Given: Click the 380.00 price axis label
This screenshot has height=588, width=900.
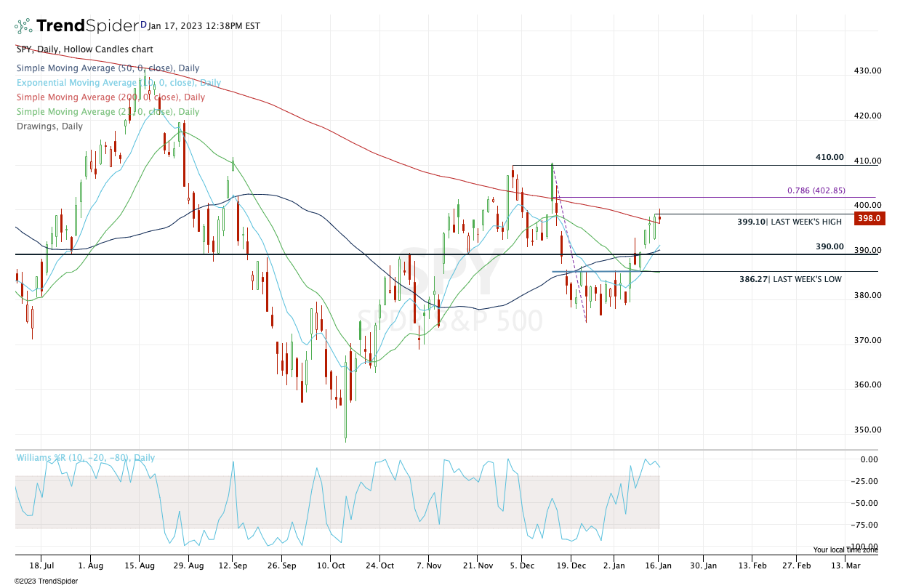Looking at the screenshot, I should (868, 295).
